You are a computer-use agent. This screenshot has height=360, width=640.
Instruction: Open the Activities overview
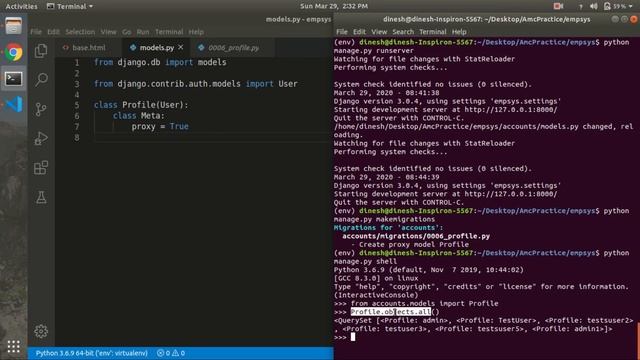point(21,6)
